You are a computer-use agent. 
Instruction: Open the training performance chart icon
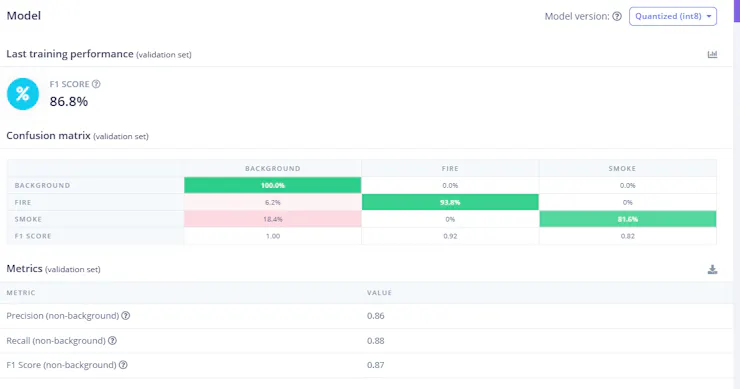[x=712, y=54]
